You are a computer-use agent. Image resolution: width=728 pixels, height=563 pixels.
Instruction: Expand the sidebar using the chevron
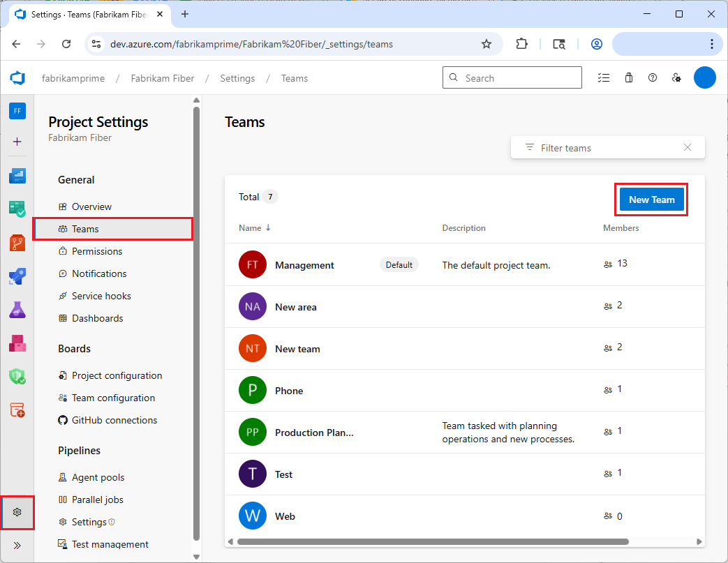tap(17, 545)
